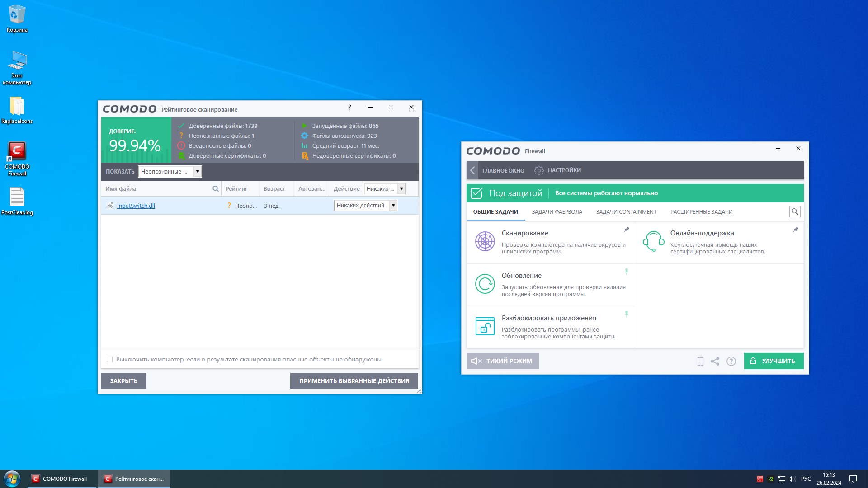This screenshot has width=868, height=488.
Task: Open the settings gear in Comodo Firewall
Action: pos(538,170)
